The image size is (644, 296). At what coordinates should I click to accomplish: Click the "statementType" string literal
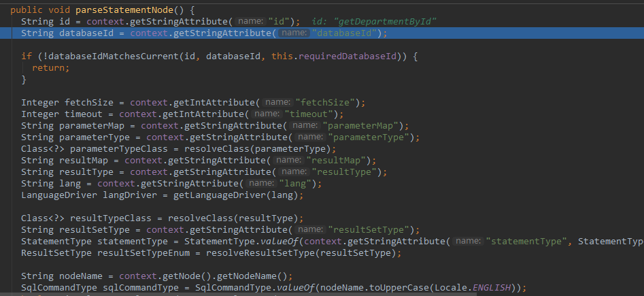[x=526, y=241]
